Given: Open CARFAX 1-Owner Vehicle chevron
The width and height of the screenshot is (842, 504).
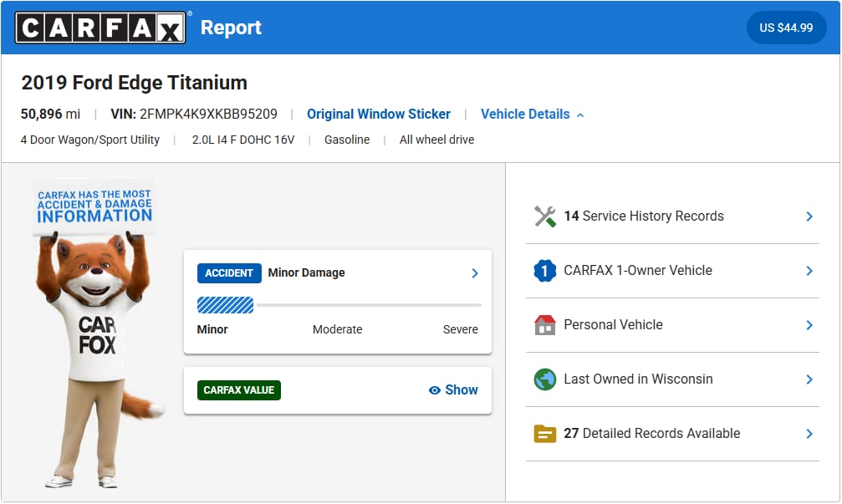Looking at the screenshot, I should 809,271.
